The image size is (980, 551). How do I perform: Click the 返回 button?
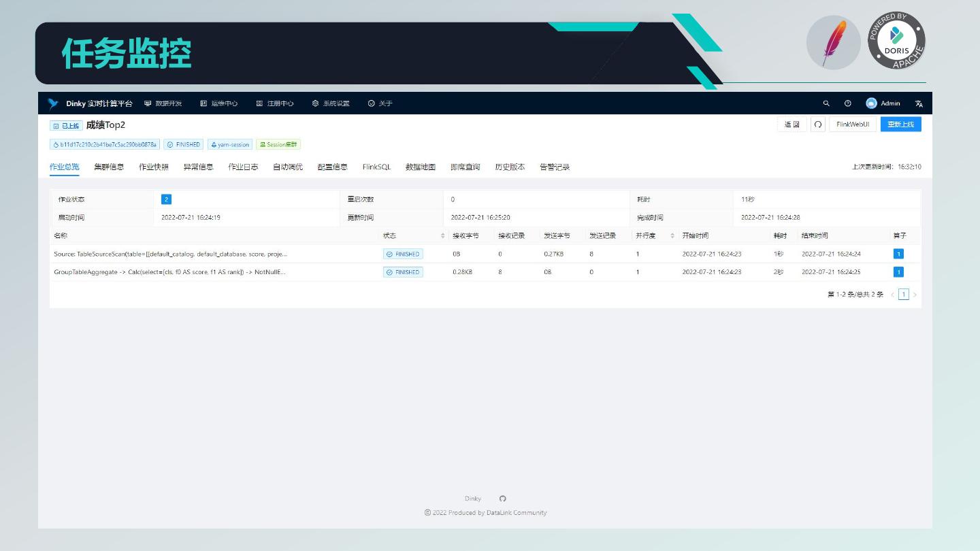(791, 124)
